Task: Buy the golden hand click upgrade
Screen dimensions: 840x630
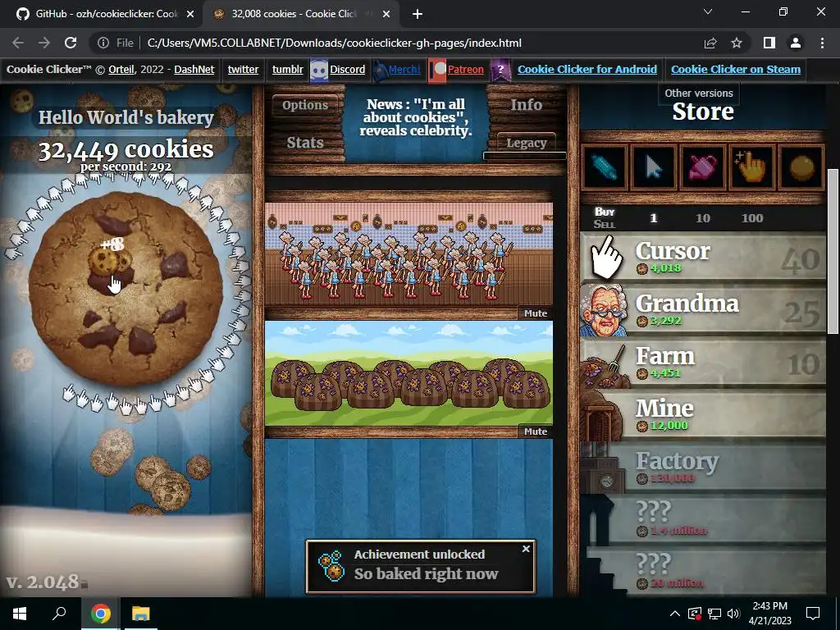Action: pos(752,167)
